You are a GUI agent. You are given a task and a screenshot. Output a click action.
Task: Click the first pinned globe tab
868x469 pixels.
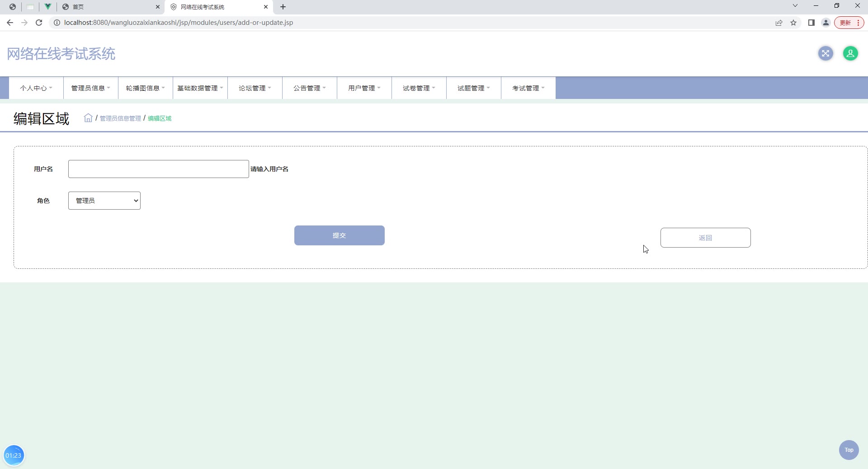13,7
